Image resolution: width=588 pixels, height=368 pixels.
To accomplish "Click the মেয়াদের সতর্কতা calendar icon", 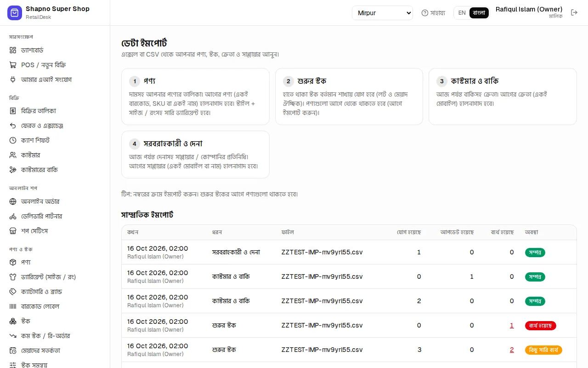I will 13,351.
